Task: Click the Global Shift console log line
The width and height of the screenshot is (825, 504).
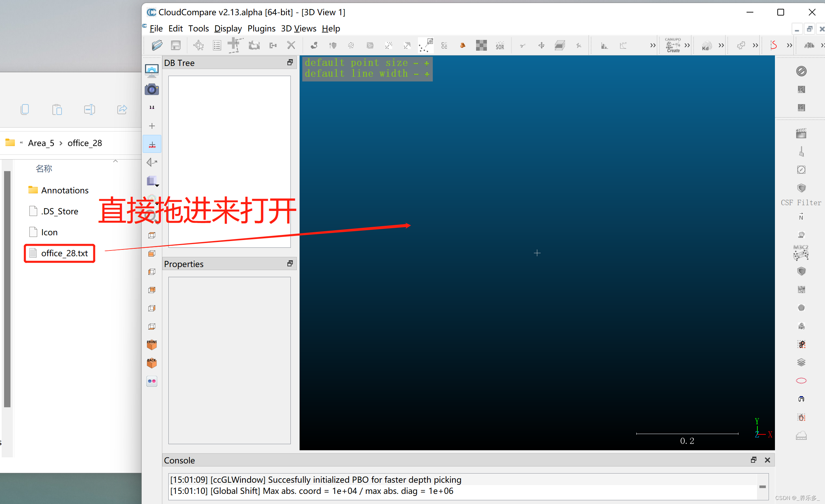Action: coord(311,491)
